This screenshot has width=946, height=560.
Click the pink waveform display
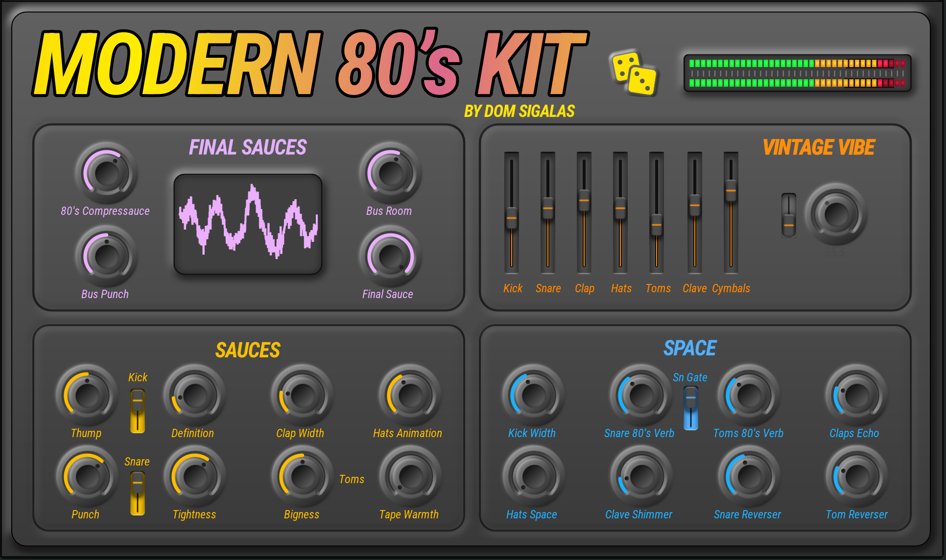[x=248, y=224]
